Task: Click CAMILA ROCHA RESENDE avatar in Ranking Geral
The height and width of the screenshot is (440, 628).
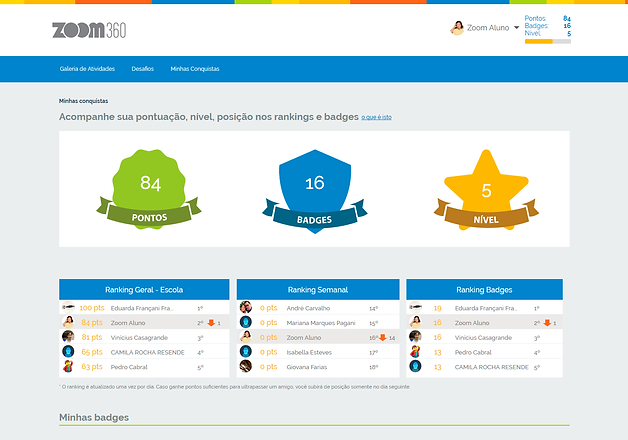Action: tap(68, 352)
